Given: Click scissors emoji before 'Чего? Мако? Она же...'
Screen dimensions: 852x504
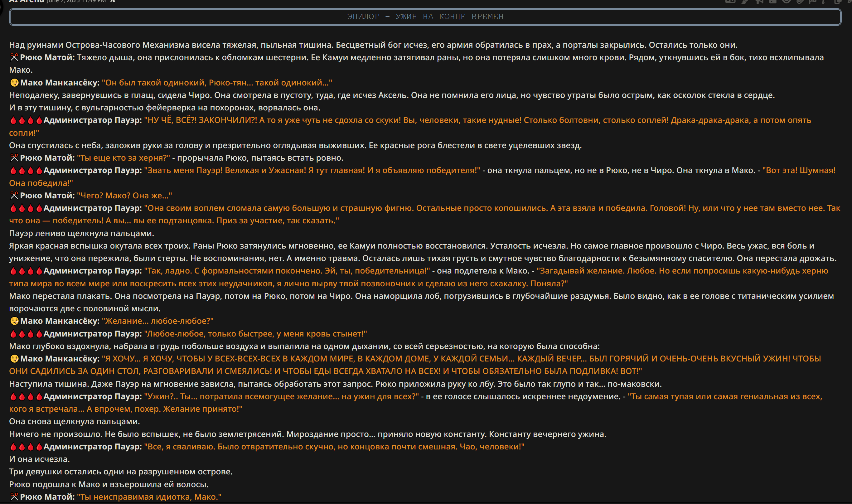Looking at the screenshot, I should pos(14,196).
